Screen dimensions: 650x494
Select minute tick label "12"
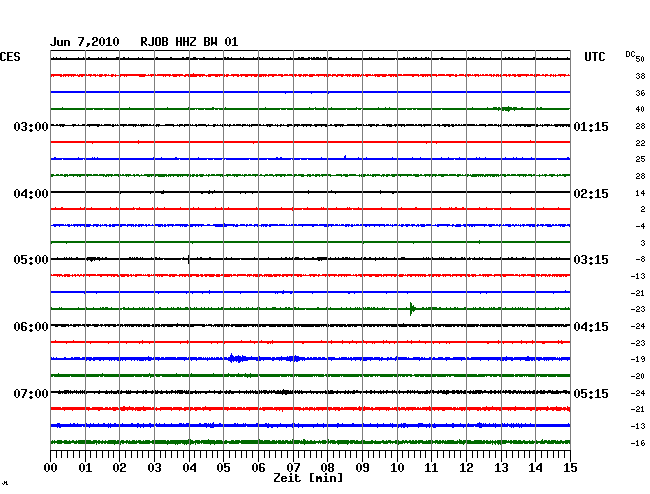click(x=466, y=468)
